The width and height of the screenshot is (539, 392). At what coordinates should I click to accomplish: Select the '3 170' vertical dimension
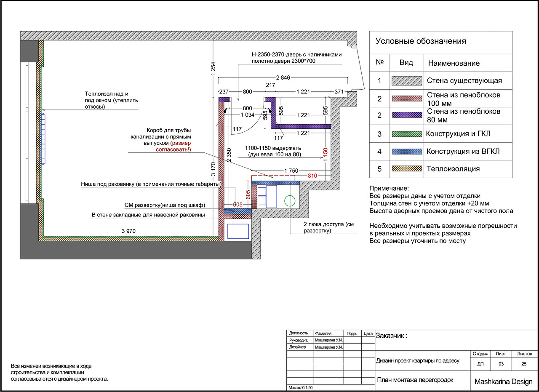213,170
